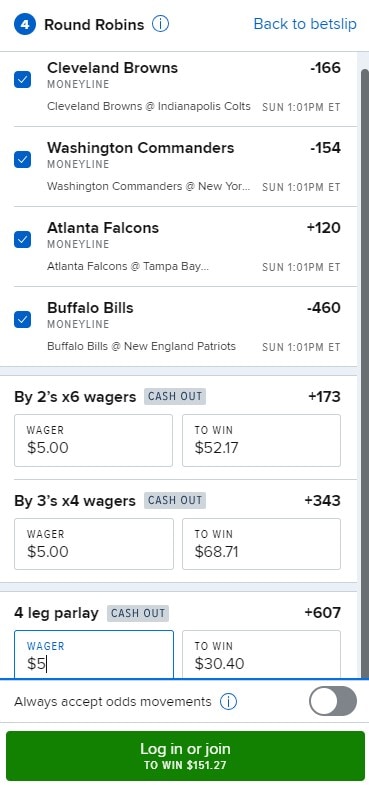Click the 4 leg parlay Cash Out badge

(x=138, y=613)
